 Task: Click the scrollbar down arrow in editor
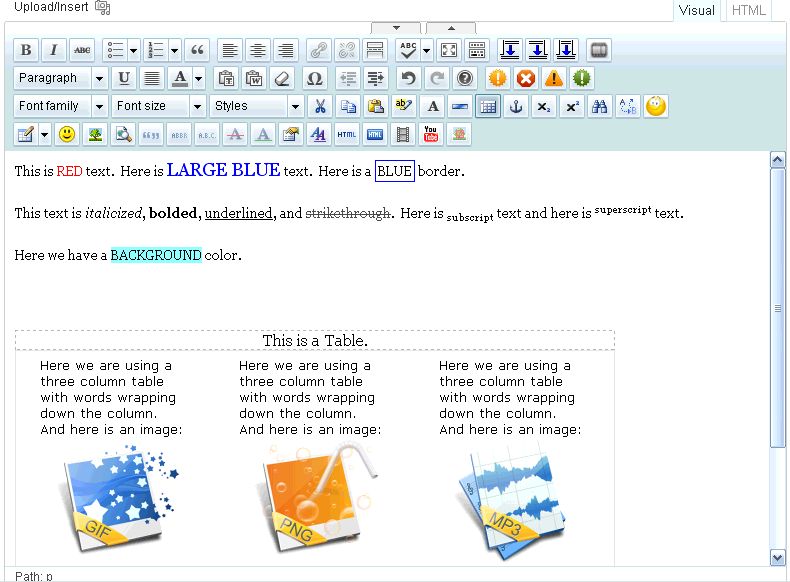click(x=778, y=557)
